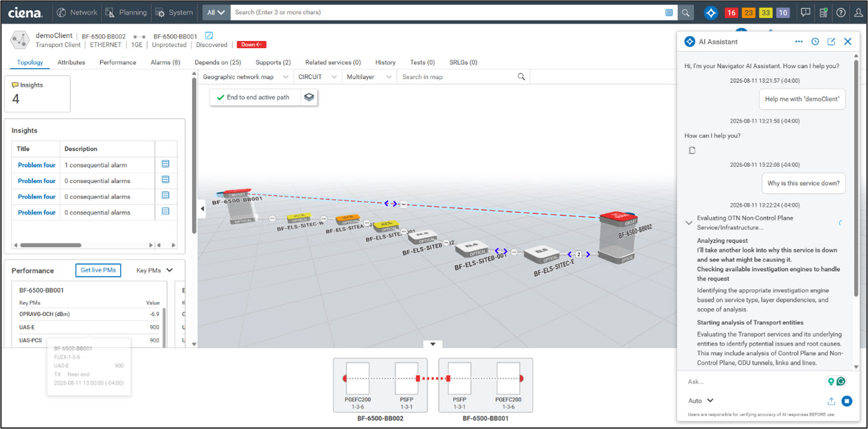Viewport: 868px width, 429px height.
Task: Copy the 'How can I help you?' response
Action: tap(692, 150)
